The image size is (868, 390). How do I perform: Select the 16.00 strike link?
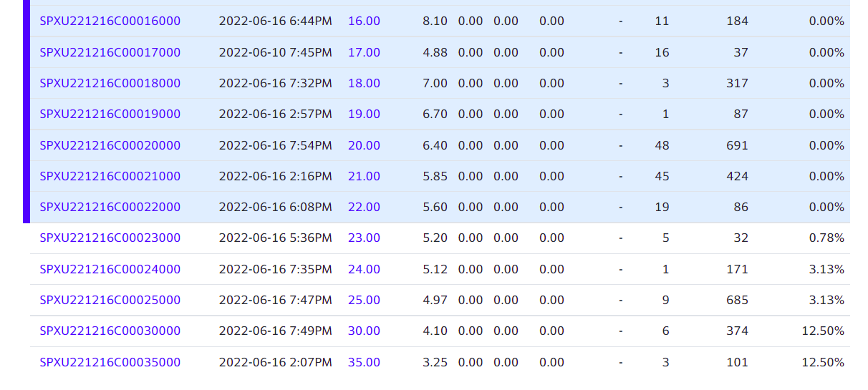[364, 21]
